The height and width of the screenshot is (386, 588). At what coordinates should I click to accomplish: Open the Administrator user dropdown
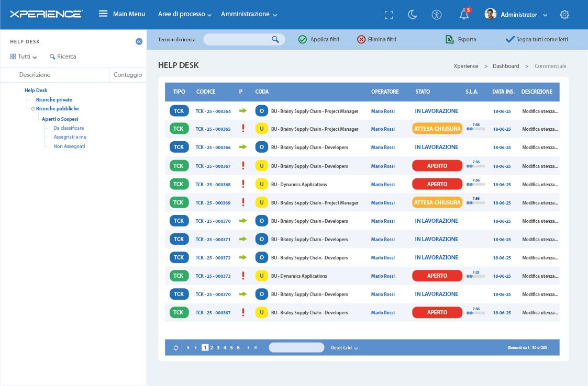pos(516,14)
